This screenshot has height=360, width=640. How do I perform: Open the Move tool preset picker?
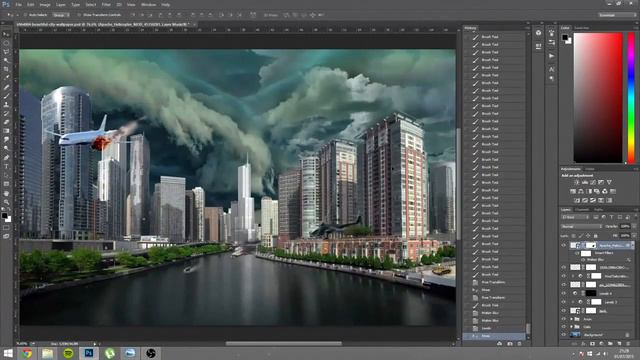(x=11, y=15)
